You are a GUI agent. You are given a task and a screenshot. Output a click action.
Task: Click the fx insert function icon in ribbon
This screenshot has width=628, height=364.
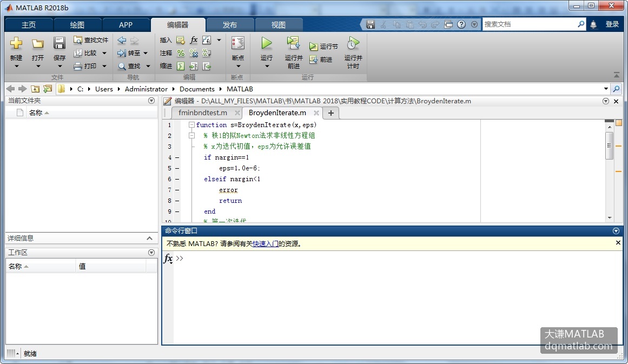194,40
